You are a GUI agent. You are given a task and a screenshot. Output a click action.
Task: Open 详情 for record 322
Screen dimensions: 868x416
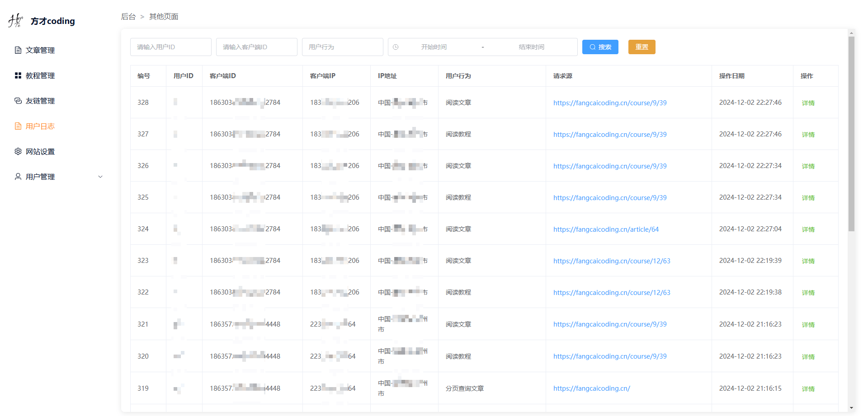click(x=808, y=293)
